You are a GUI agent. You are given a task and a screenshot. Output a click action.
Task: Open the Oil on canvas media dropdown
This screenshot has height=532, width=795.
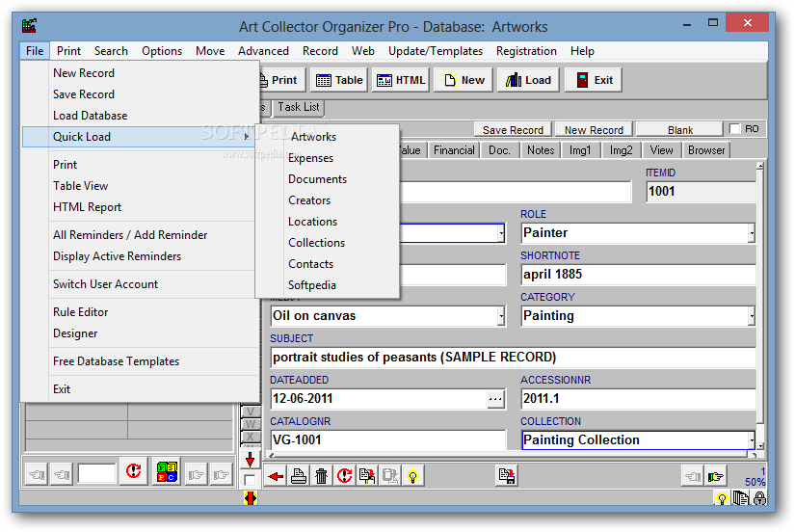point(501,316)
